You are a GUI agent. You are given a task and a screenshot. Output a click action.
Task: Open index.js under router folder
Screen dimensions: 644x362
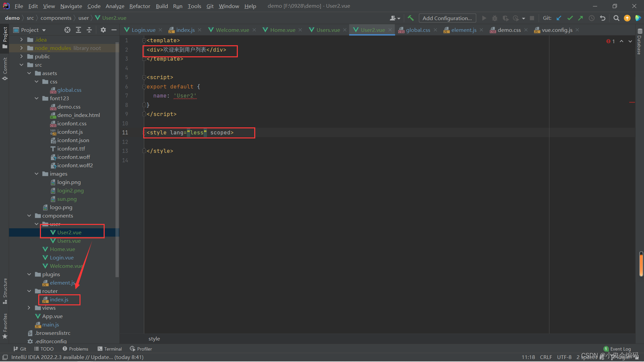pyautogui.click(x=59, y=299)
